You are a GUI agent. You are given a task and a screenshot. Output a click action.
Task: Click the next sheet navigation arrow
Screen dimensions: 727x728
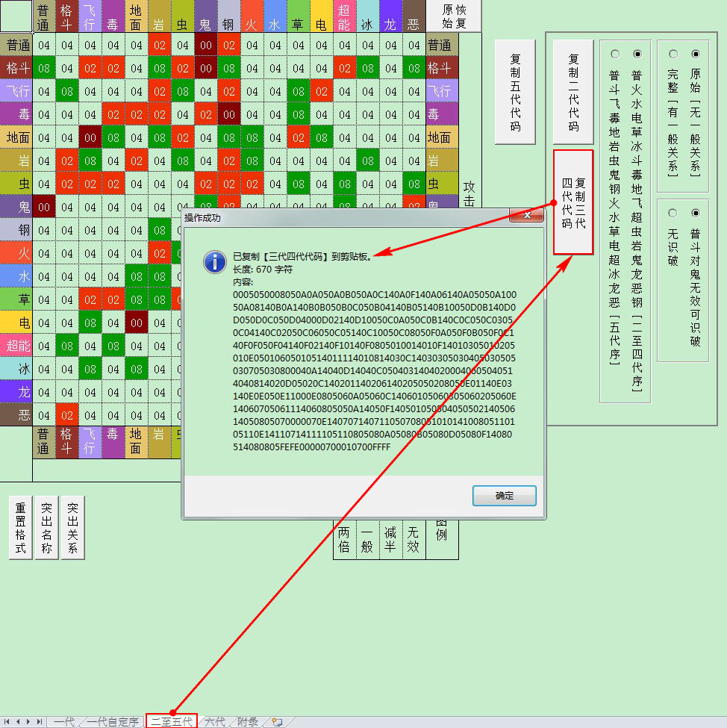(x=28, y=722)
